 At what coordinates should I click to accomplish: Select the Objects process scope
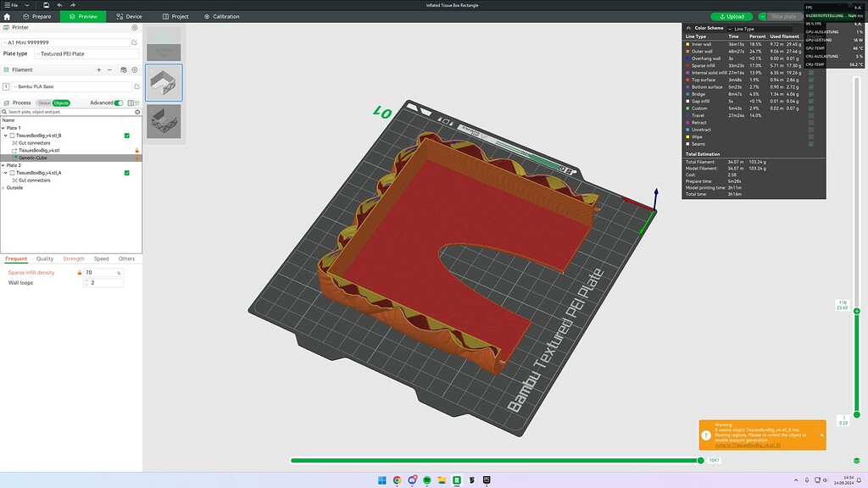coord(61,103)
